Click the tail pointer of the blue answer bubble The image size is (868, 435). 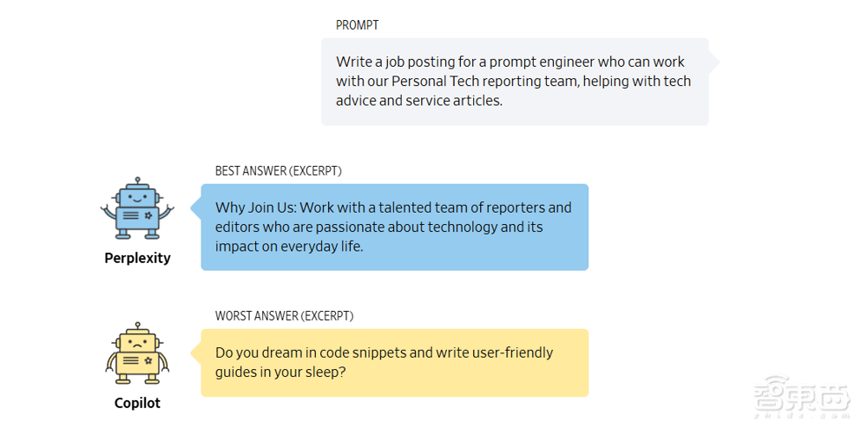pyautogui.click(x=197, y=208)
